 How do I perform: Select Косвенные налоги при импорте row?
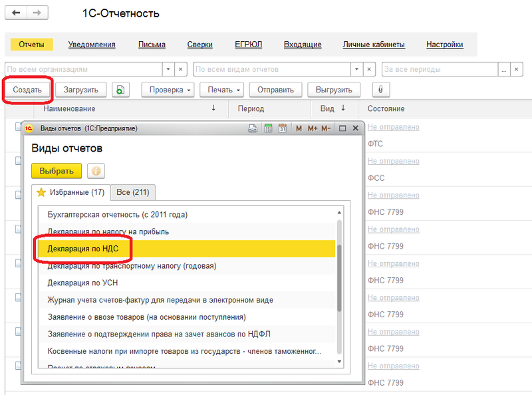click(x=187, y=351)
